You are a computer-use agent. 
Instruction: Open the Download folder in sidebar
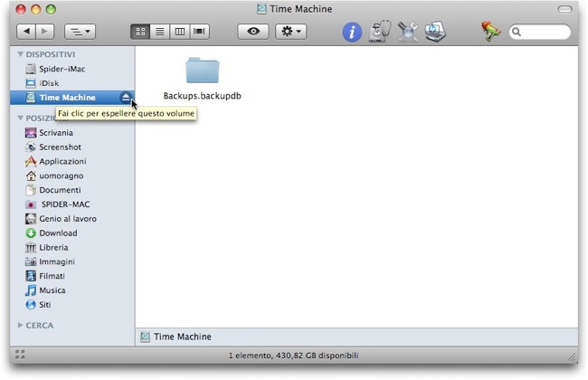[72, 233]
